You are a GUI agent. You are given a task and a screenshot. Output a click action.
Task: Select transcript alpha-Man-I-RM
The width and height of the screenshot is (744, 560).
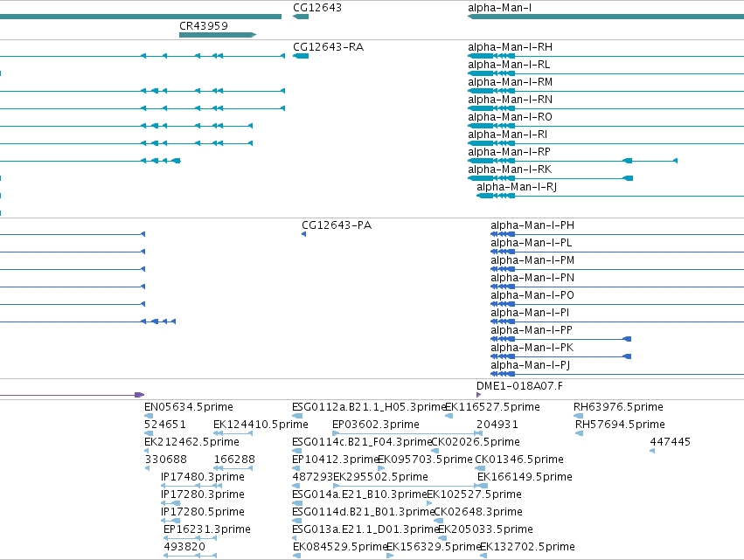point(510,82)
